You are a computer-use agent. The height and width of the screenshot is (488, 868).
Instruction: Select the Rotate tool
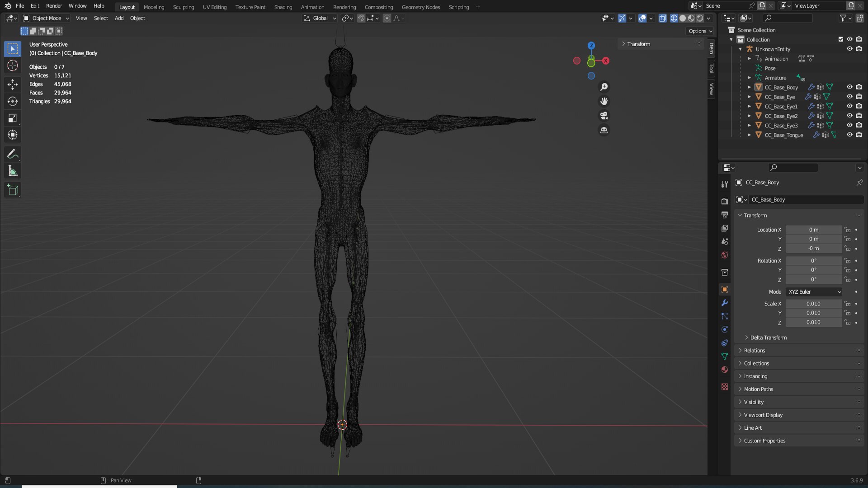(x=13, y=101)
